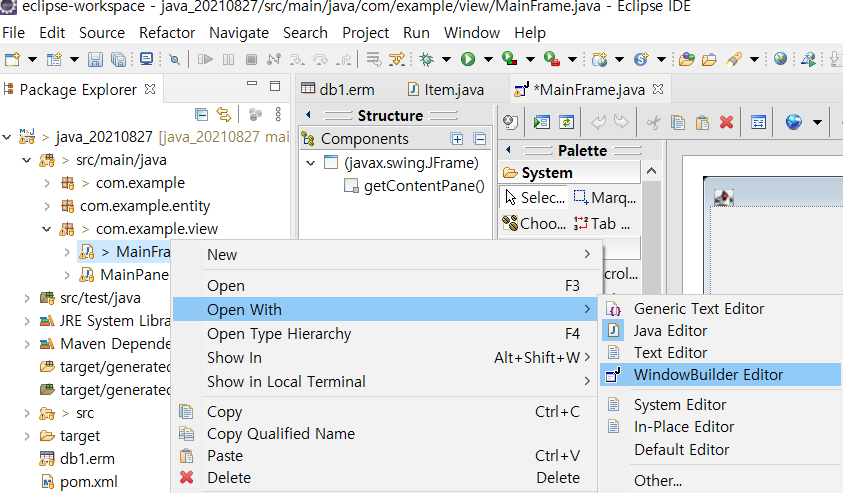Click Skip All Breakpoints icon
Screen dimensions: 843x493
pos(174,59)
